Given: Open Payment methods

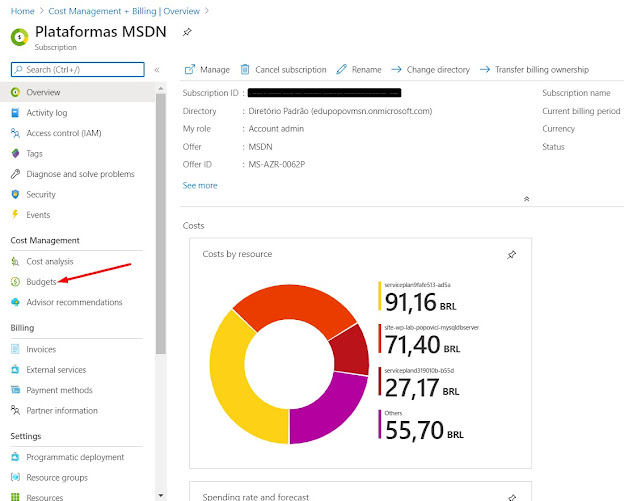Looking at the screenshot, I should [x=59, y=390].
